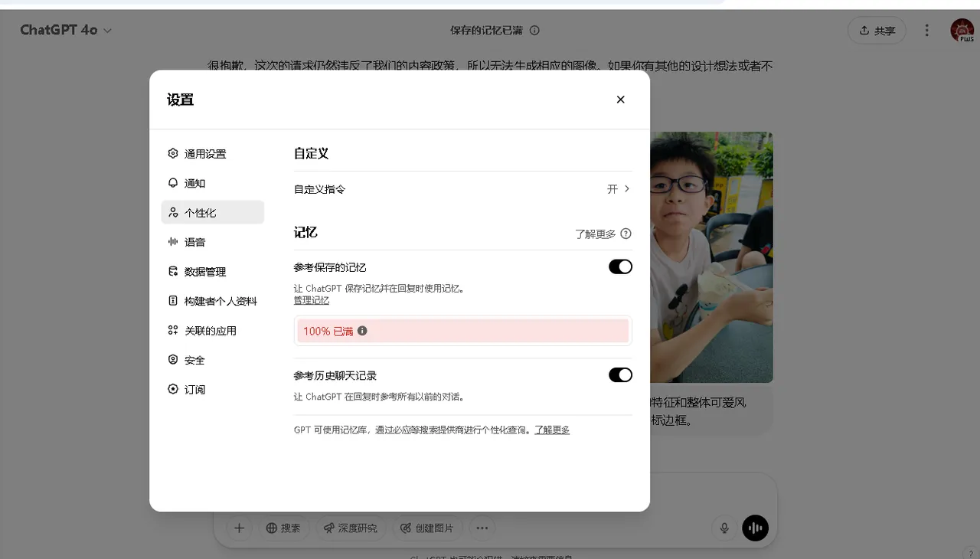Click the 深度研究 button
The height and width of the screenshot is (559, 980).
click(351, 528)
